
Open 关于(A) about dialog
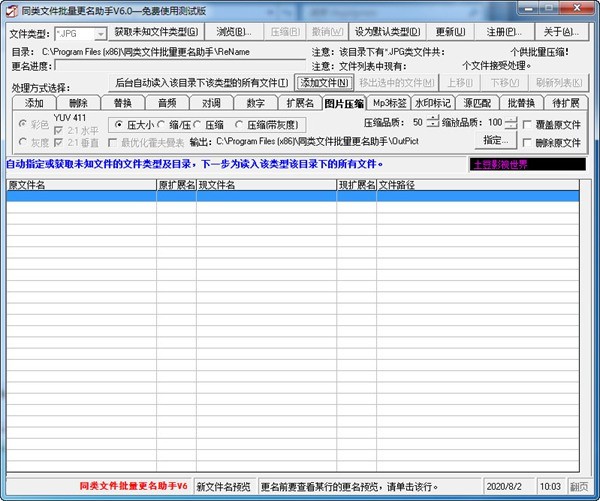(560, 33)
